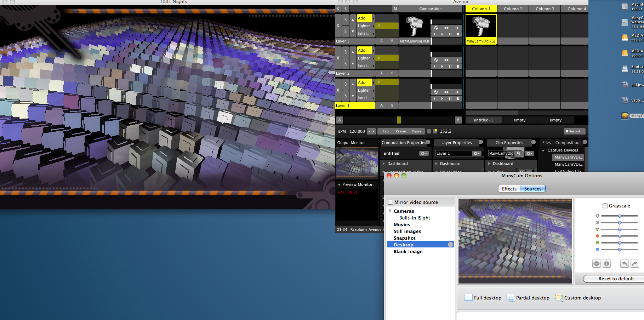Click the flip vertical icon in ManyCam

[597, 264]
